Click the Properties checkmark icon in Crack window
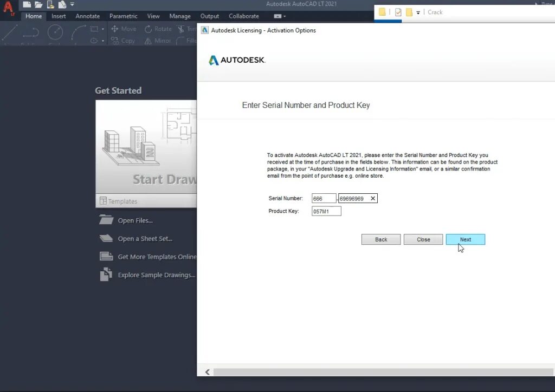 pyautogui.click(x=398, y=12)
